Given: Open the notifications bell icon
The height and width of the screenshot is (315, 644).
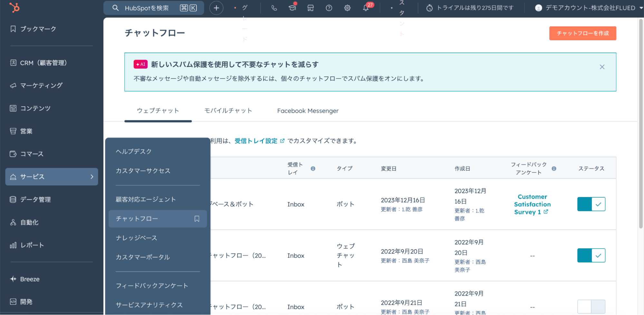Looking at the screenshot, I should [x=366, y=8].
